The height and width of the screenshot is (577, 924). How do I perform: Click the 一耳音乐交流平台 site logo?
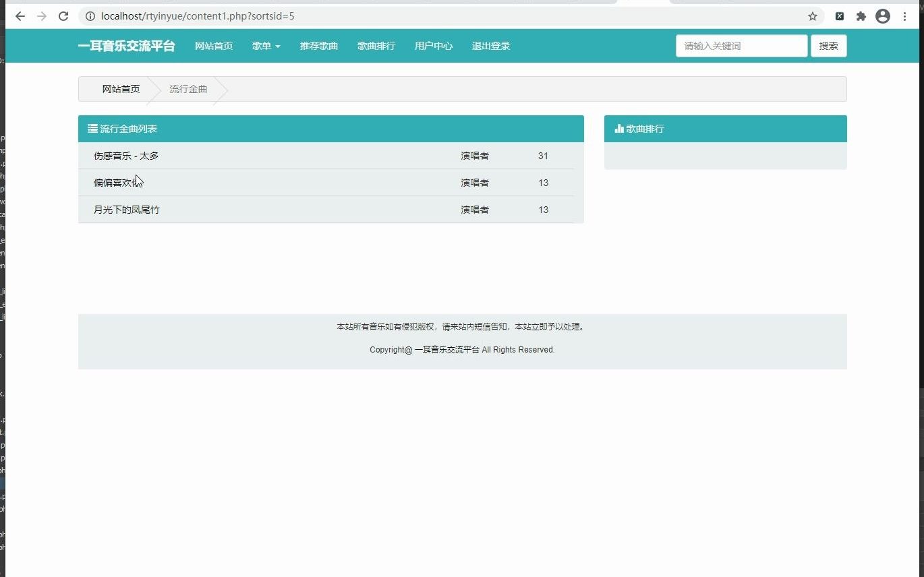[126, 46]
